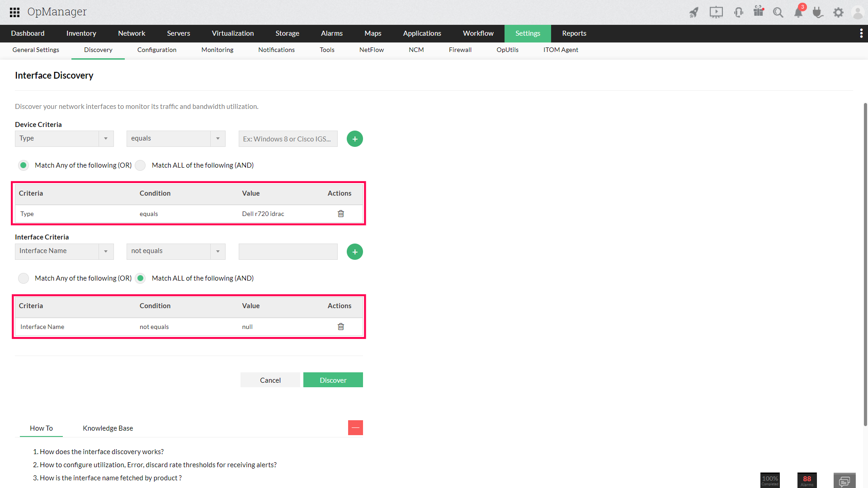Switch to the Knowledge Base tab
Viewport: 868px width, 488px height.
point(108,428)
